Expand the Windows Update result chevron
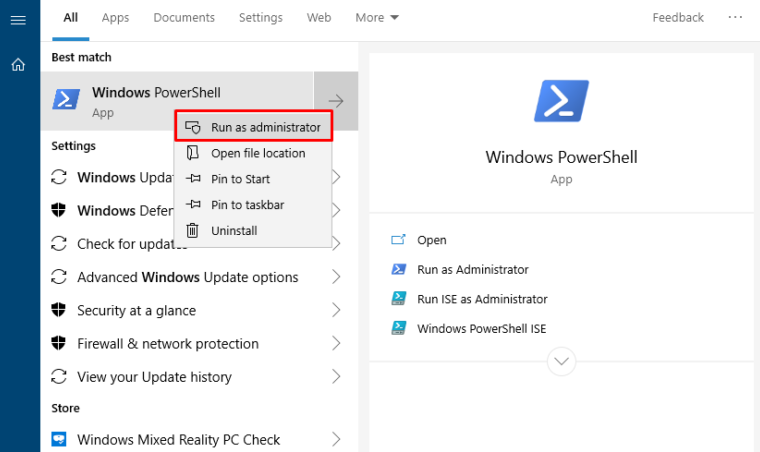Viewport: 760px width, 452px height. [x=336, y=177]
